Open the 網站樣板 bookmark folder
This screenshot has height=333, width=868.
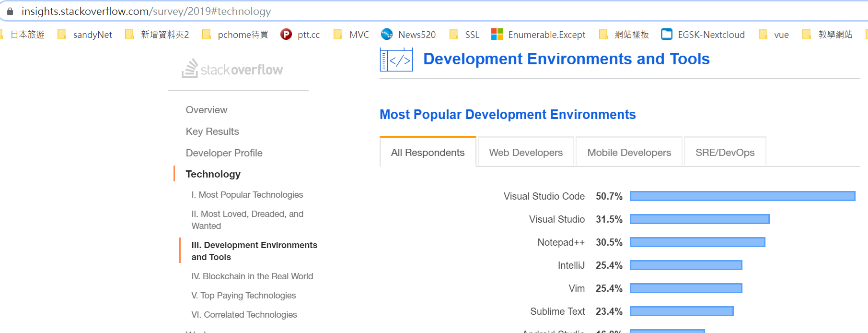click(624, 35)
